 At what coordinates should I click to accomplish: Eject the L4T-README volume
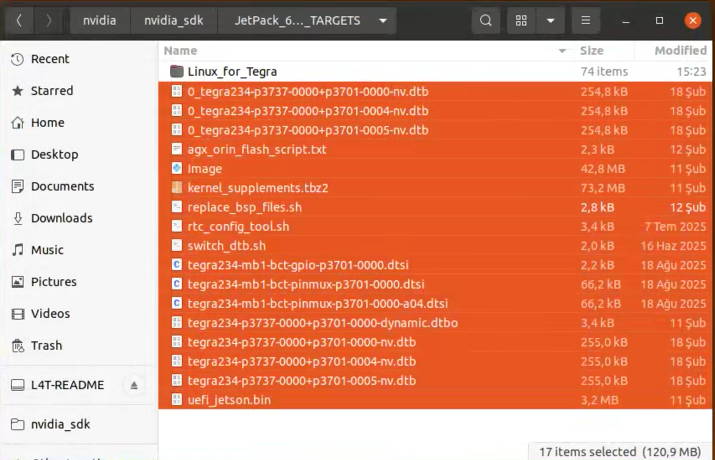click(x=134, y=385)
